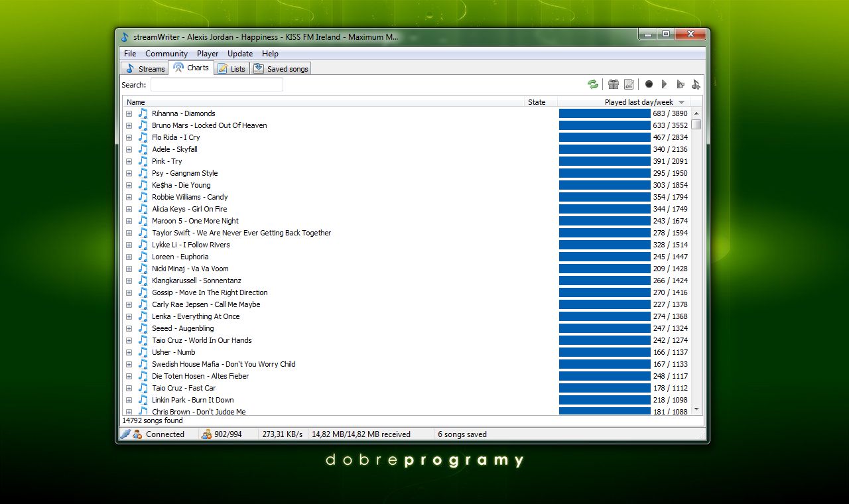Click music note icon for Rihanna - Diamonds

coord(143,113)
